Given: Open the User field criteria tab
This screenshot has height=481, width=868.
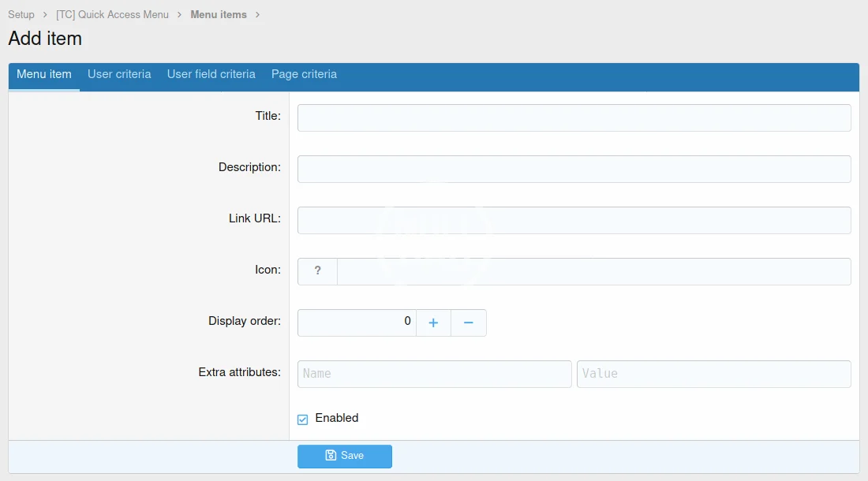Looking at the screenshot, I should point(211,74).
